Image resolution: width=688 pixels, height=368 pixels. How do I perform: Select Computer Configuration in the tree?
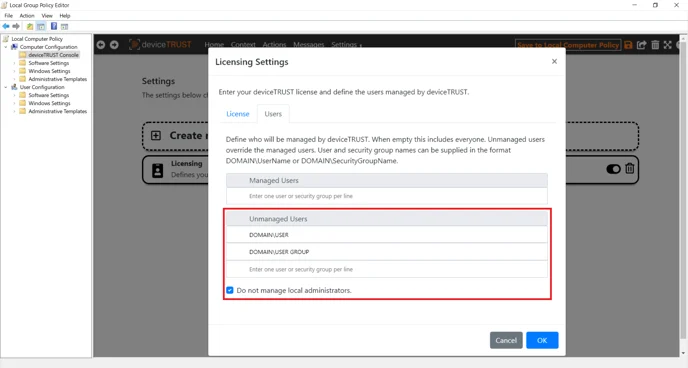48,47
